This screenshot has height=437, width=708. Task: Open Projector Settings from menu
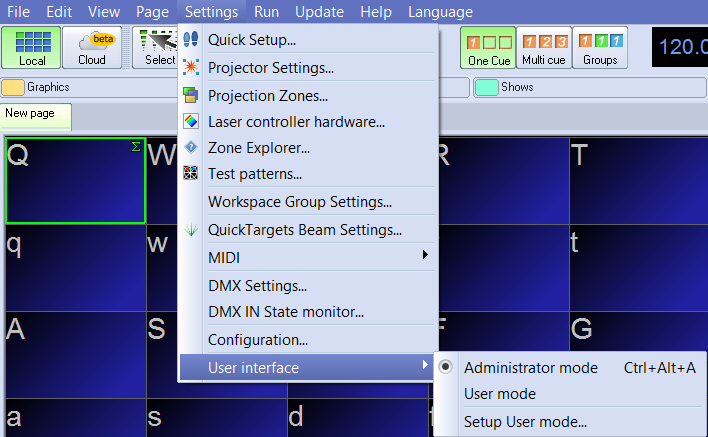point(270,68)
